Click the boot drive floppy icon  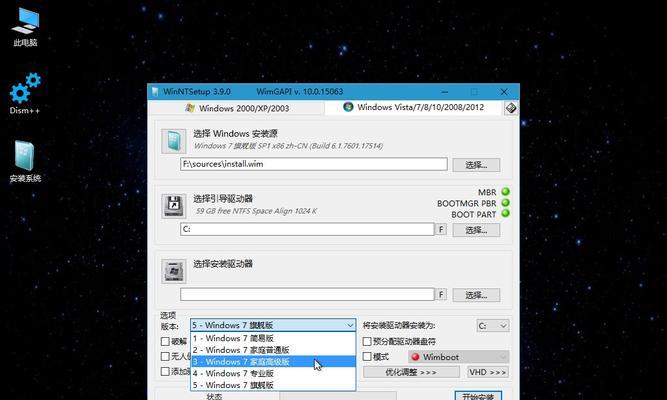(174, 206)
